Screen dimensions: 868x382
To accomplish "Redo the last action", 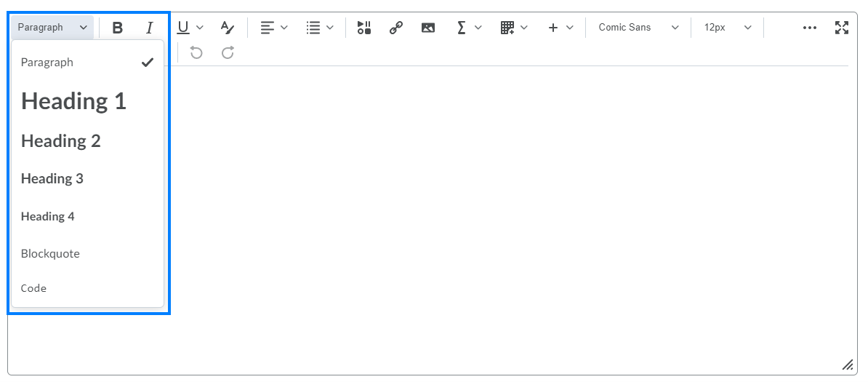I will pyautogui.click(x=228, y=52).
